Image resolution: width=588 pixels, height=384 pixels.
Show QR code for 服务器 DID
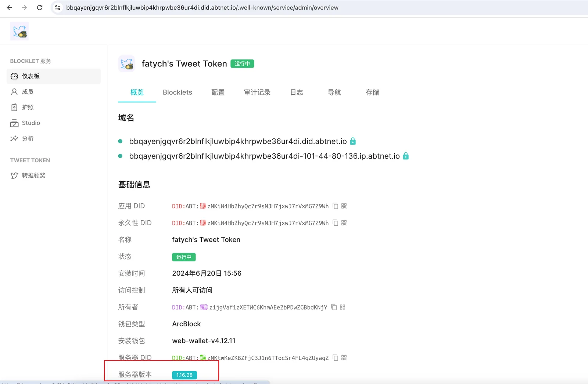[344, 358]
